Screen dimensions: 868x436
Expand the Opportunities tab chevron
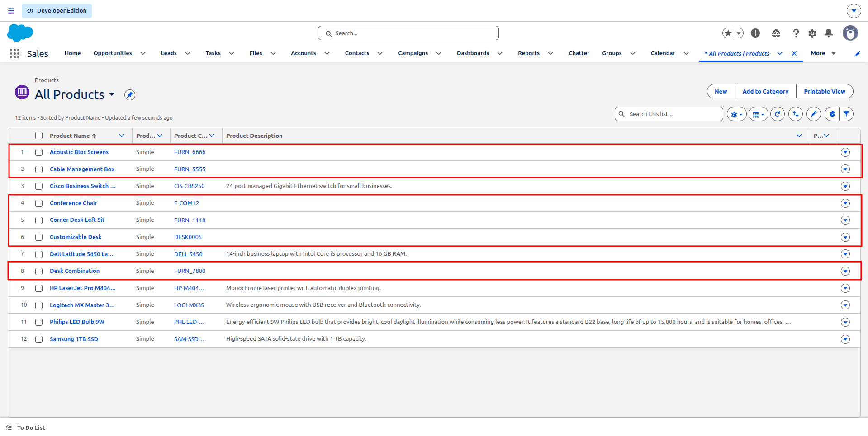(143, 53)
